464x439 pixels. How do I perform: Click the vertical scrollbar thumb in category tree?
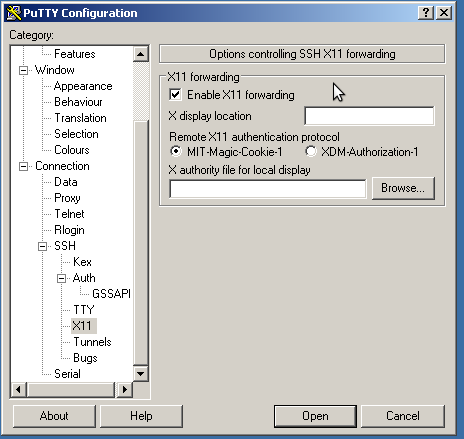pos(141,243)
